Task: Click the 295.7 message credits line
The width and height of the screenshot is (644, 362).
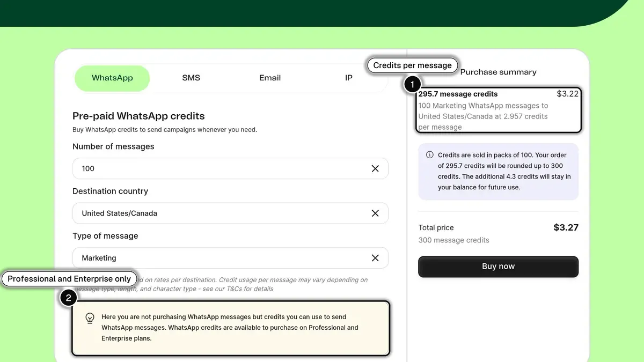Action: pyautogui.click(x=458, y=94)
